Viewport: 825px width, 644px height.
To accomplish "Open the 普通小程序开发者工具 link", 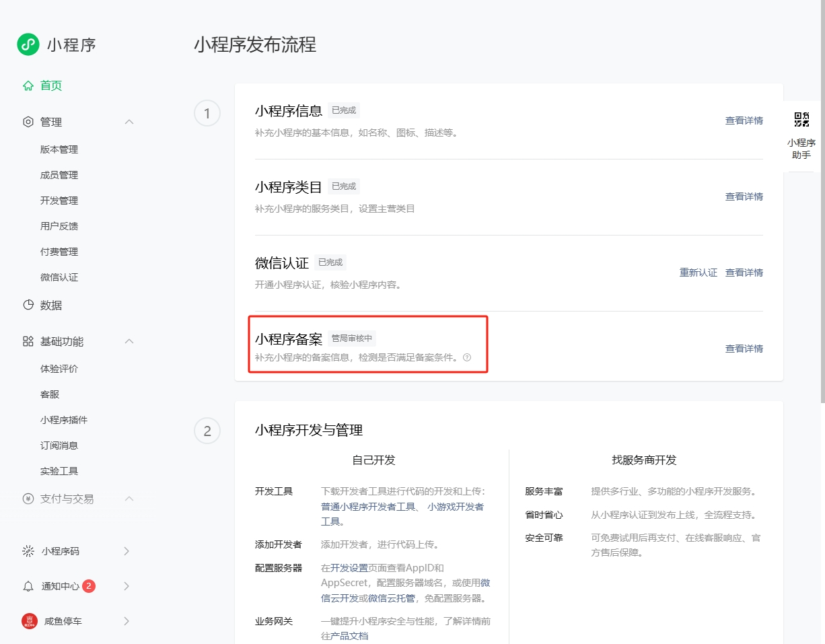I will [x=368, y=507].
